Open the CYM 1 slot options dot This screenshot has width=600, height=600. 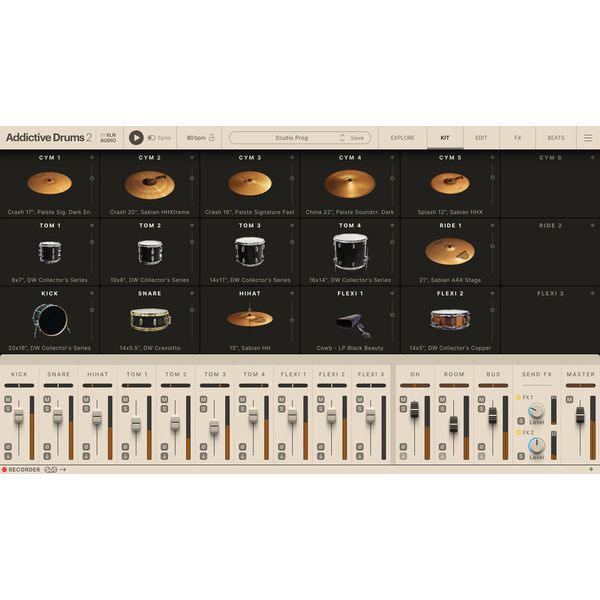point(92,157)
